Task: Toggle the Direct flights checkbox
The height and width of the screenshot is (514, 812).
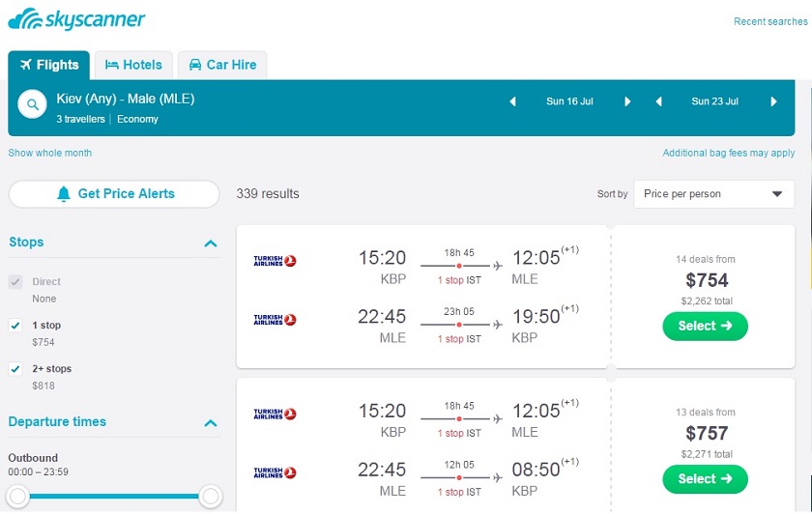Action: 15,282
